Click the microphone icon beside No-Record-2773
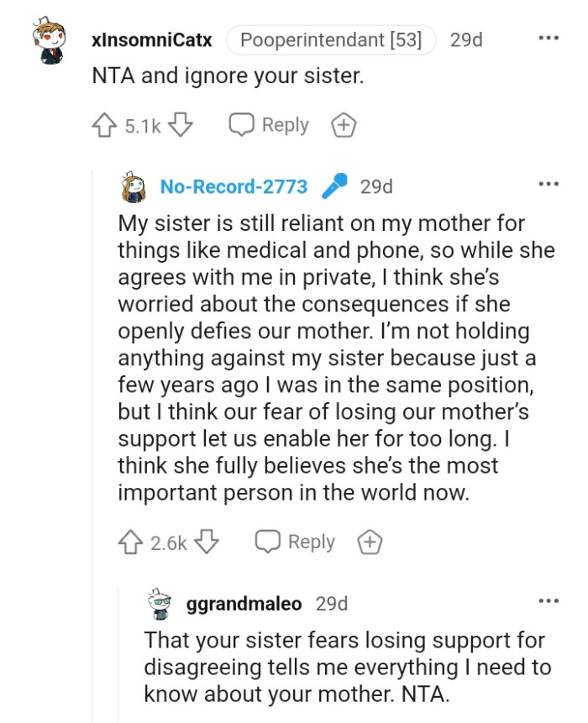588x723 pixels. coord(334,186)
